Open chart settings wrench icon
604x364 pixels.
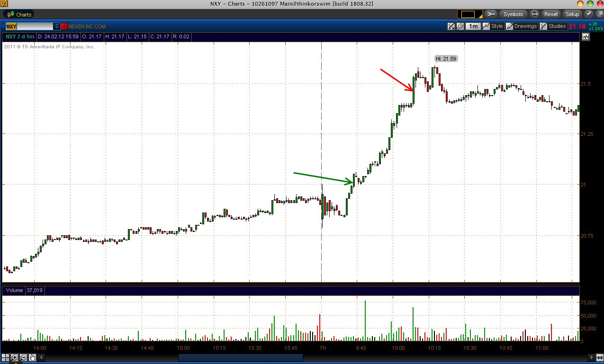[460, 27]
